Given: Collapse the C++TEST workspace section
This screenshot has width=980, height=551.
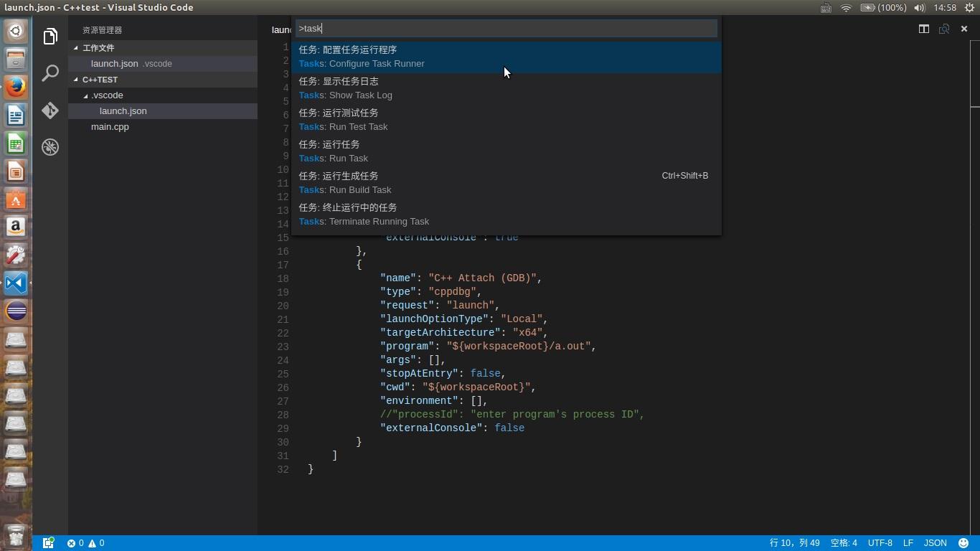Looking at the screenshot, I should pyautogui.click(x=100, y=80).
